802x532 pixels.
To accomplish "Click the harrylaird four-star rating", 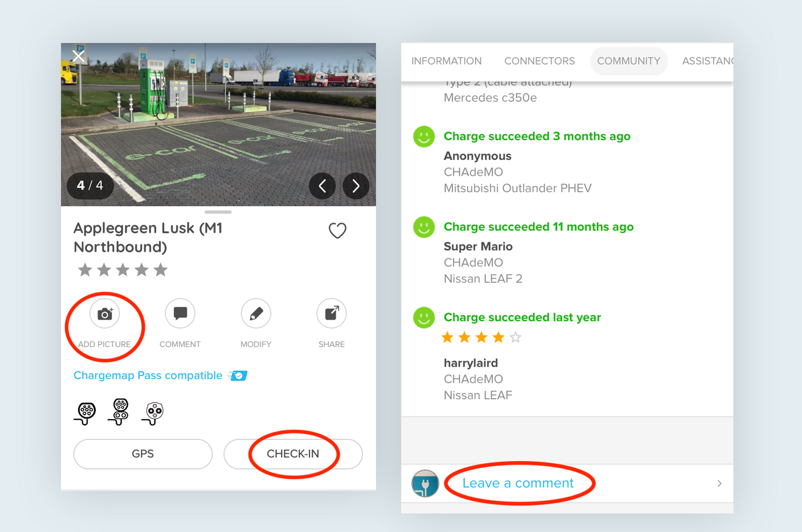I will tap(481, 338).
